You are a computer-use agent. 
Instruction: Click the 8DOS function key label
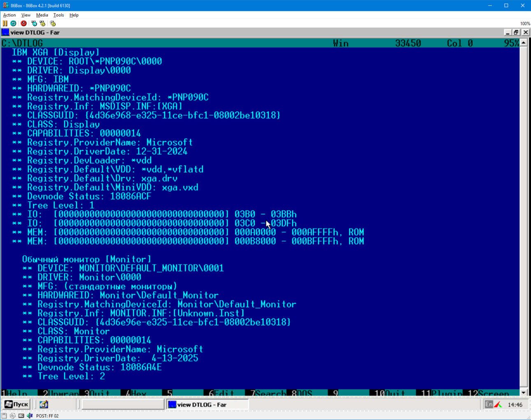(x=302, y=393)
